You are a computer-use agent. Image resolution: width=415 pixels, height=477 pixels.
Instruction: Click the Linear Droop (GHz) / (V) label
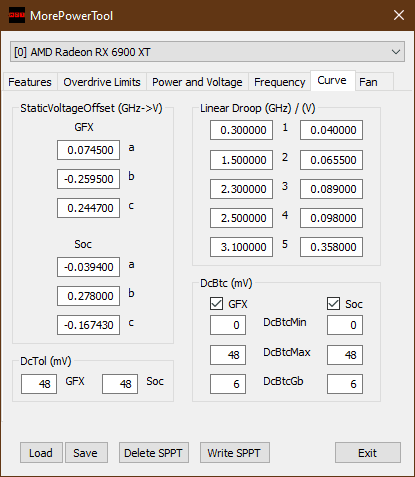click(x=258, y=108)
